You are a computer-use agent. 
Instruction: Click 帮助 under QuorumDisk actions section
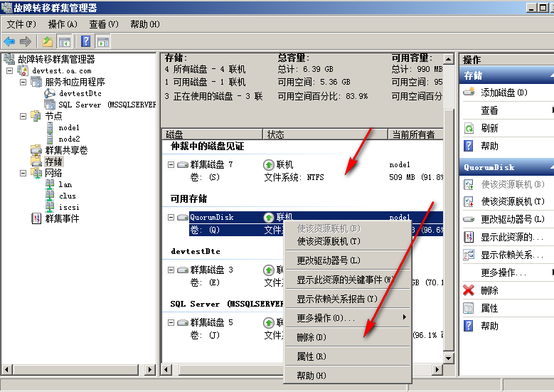click(489, 326)
